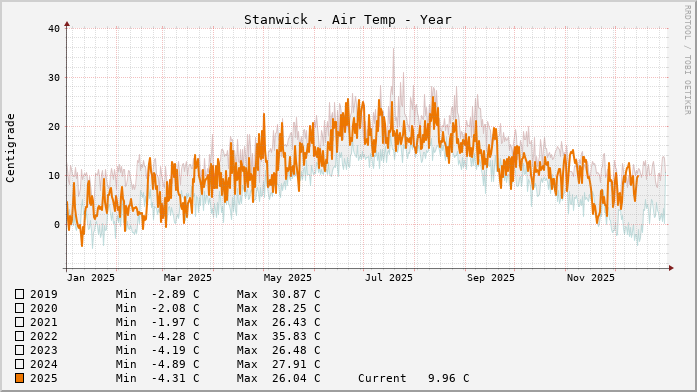This screenshot has width=697, height=392.
Task: Toggle the 2023 legend box
Action: click(20, 350)
